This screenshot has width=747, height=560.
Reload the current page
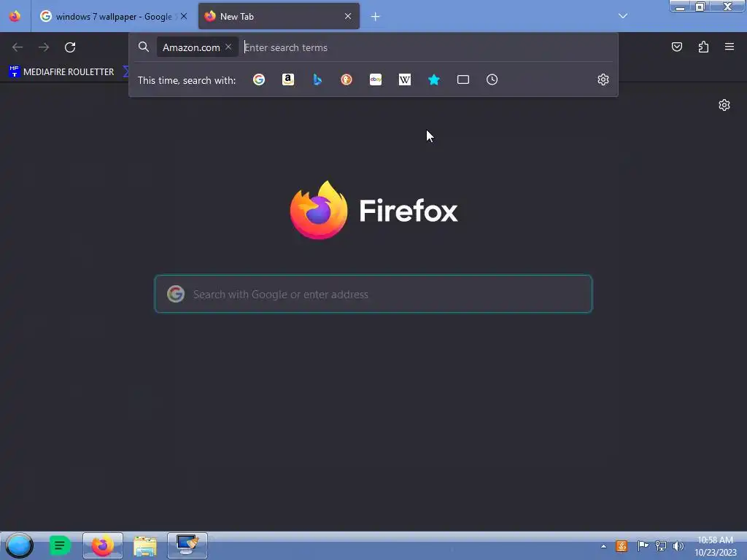[x=70, y=47]
